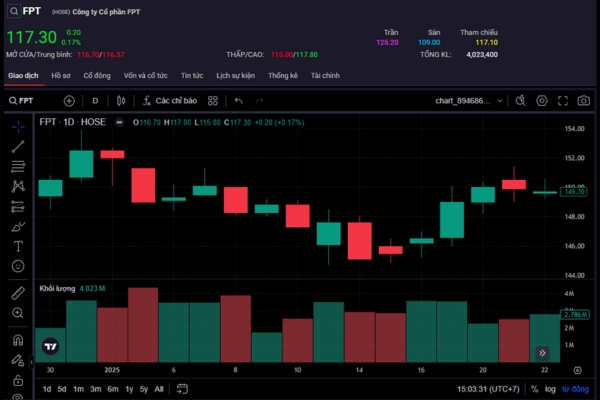600x400 pixels.
Task: Open the Hồ sơ tab
Action: (x=61, y=75)
